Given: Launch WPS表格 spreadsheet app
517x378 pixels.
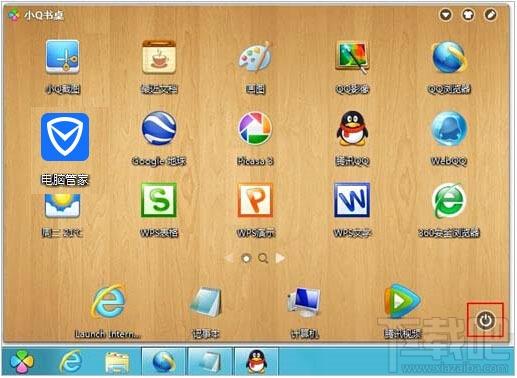Looking at the screenshot, I should (x=159, y=200).
